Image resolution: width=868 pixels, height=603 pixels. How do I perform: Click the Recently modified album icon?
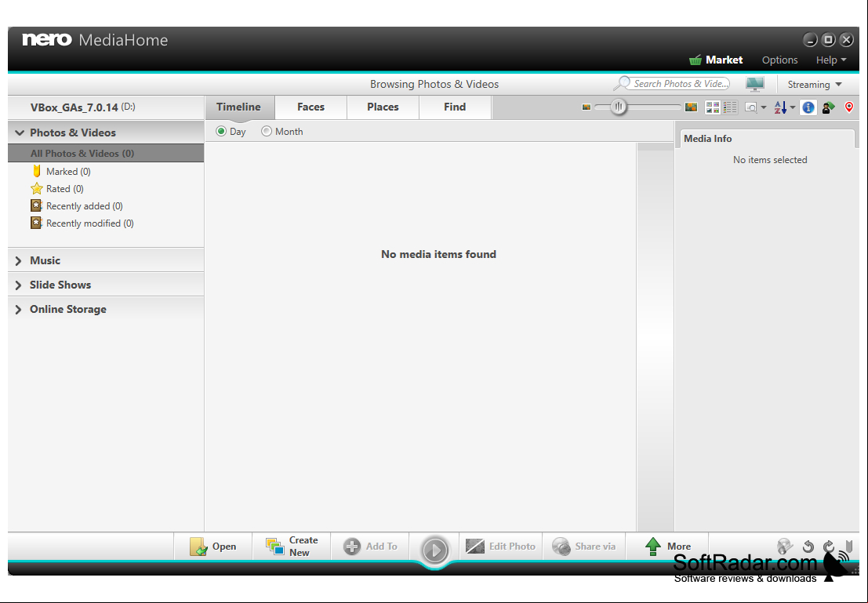tap(37, 223)
